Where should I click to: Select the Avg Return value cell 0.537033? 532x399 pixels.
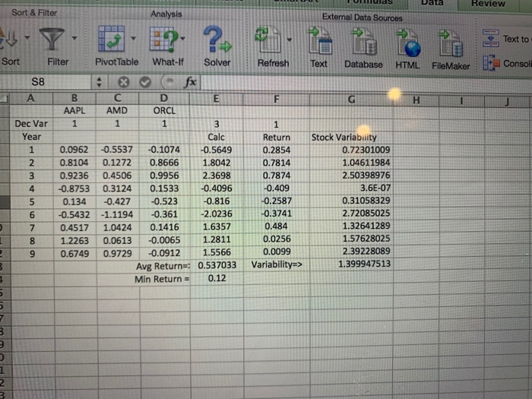[217, 265]
